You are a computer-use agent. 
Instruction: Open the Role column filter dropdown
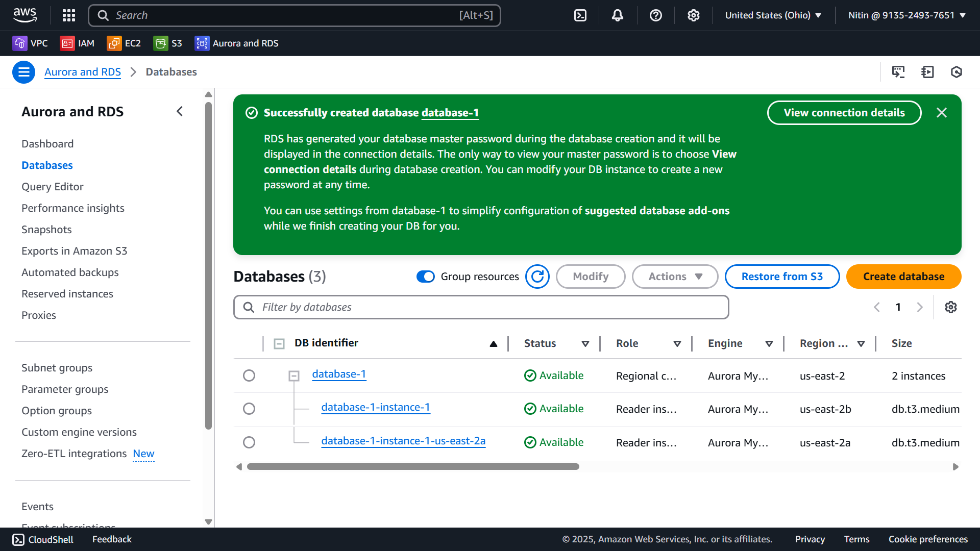pyautogui.click(x=677, y=344)
